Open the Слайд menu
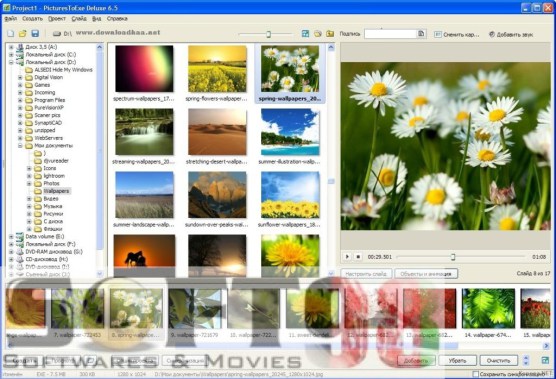 pyautogui.click(x=79, y=18)
